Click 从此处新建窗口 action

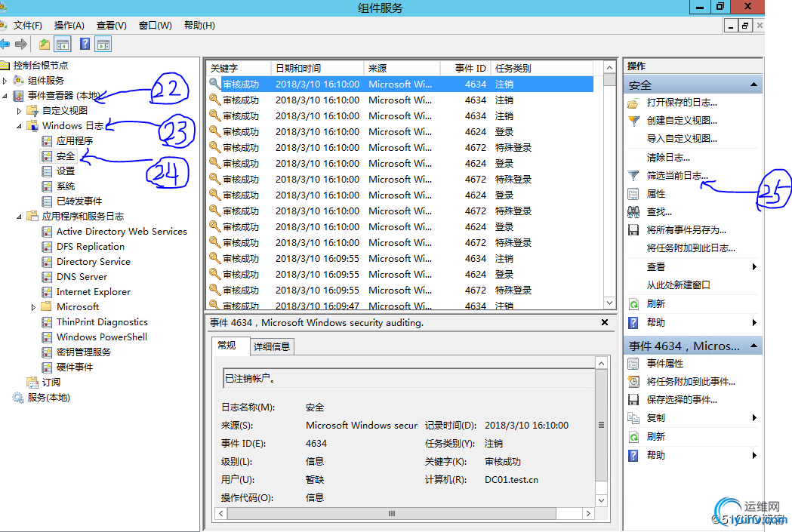click(678, 285)
